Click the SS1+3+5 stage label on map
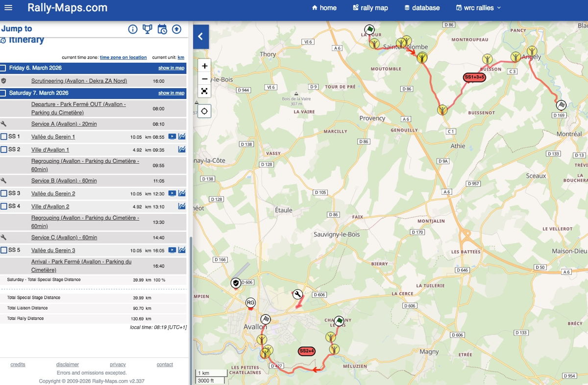The width and height of the screenshot is (588, 385). 474,77
